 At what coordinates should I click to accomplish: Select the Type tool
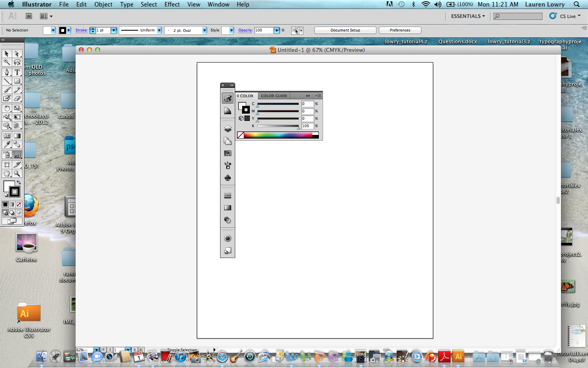[17, 73]
